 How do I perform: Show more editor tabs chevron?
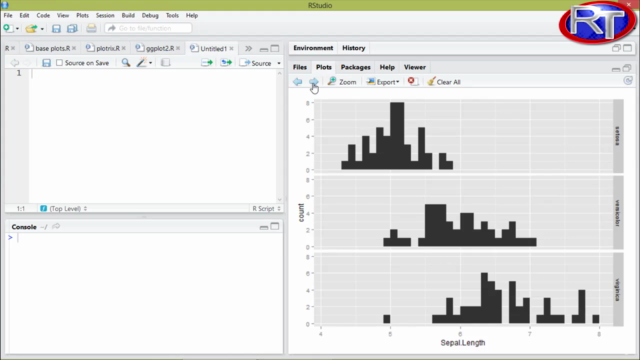click(x=248, y=49)
